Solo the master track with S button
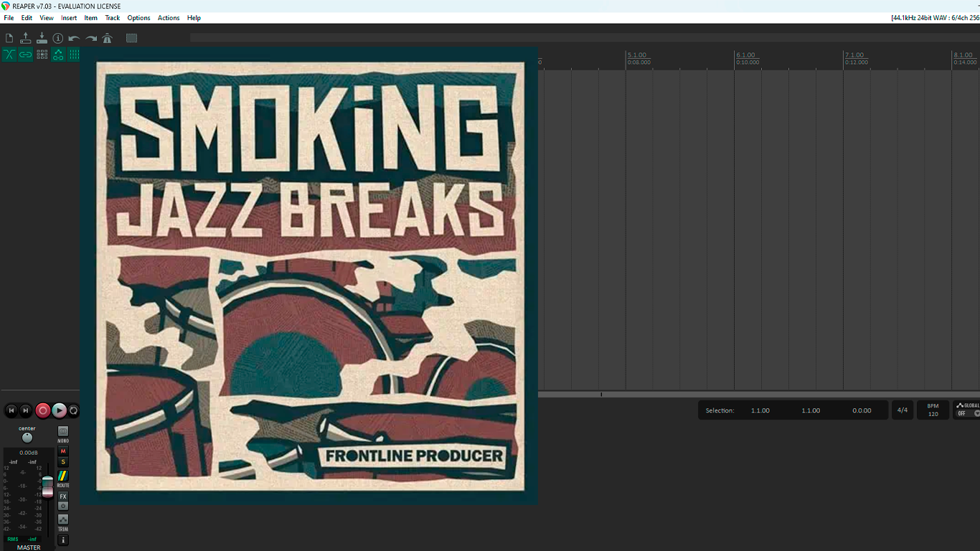 click(x=63, y=462)
